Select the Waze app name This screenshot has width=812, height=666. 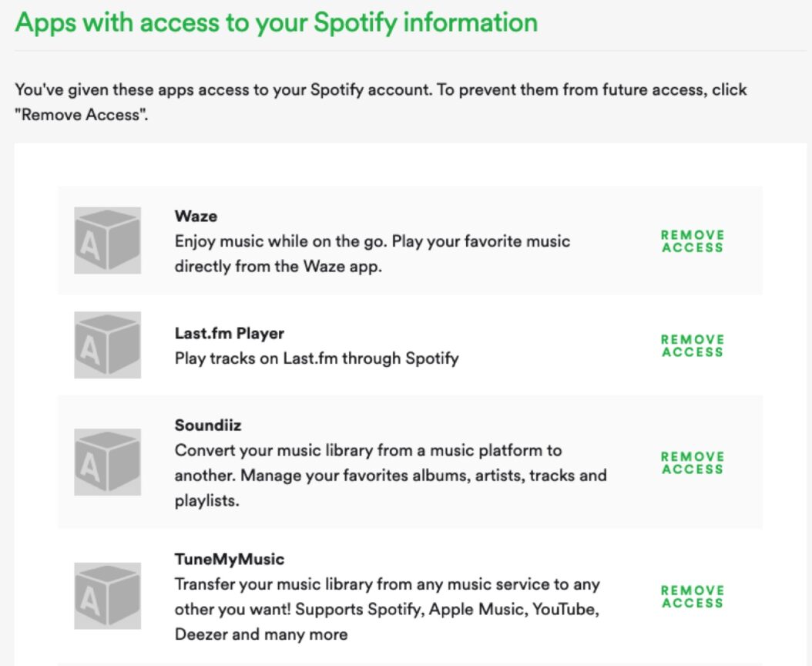[196, 216]
